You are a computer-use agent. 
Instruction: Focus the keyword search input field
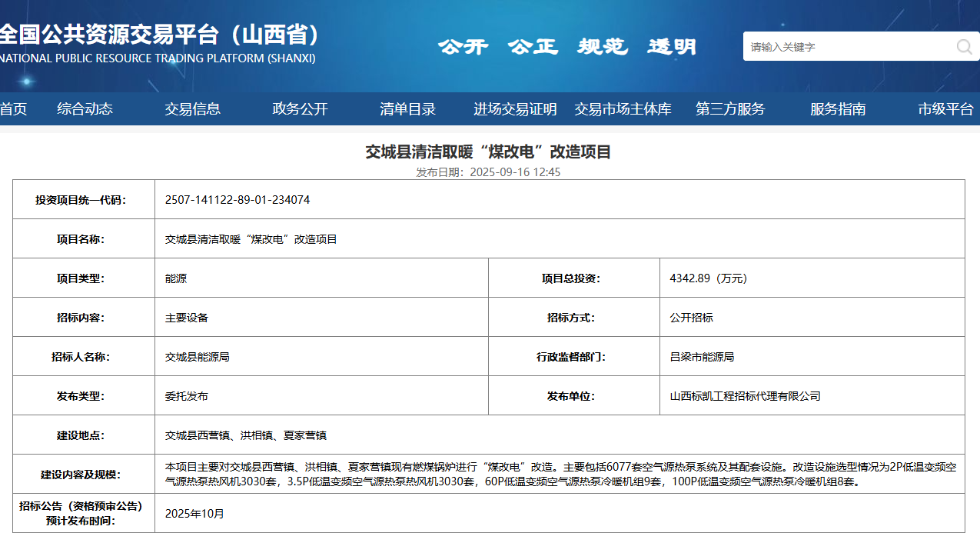tap(849, 47)
